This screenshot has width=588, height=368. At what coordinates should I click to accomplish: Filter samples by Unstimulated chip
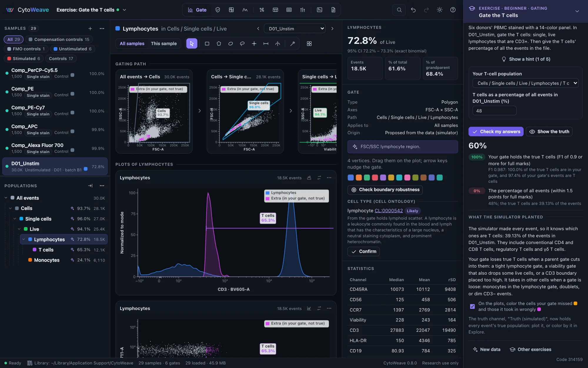tap(72, 49)
